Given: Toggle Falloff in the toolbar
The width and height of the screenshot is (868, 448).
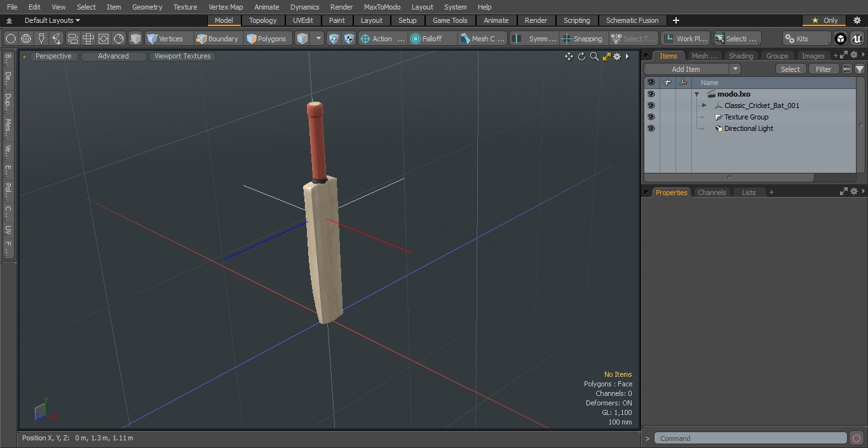Looking at the screenshot, I should point(433,39).
